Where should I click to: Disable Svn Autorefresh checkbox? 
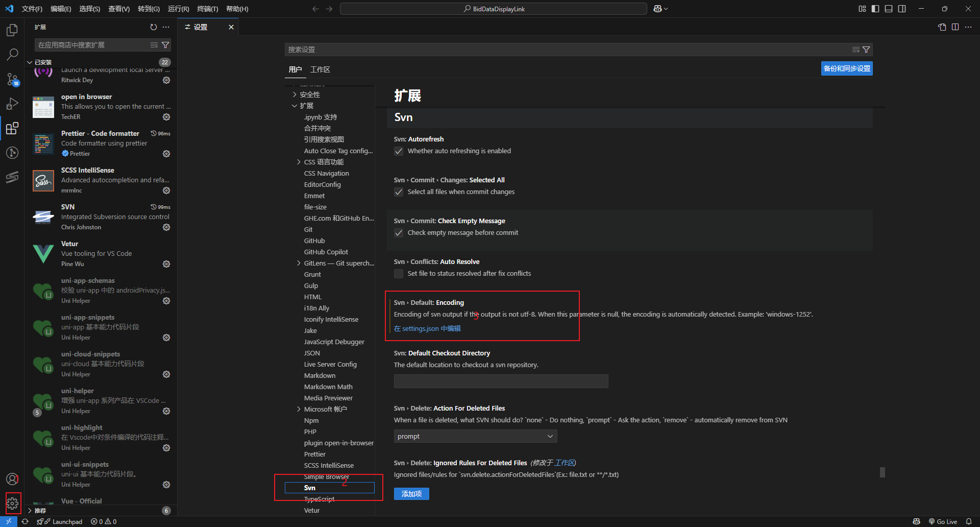coord(399,151)
